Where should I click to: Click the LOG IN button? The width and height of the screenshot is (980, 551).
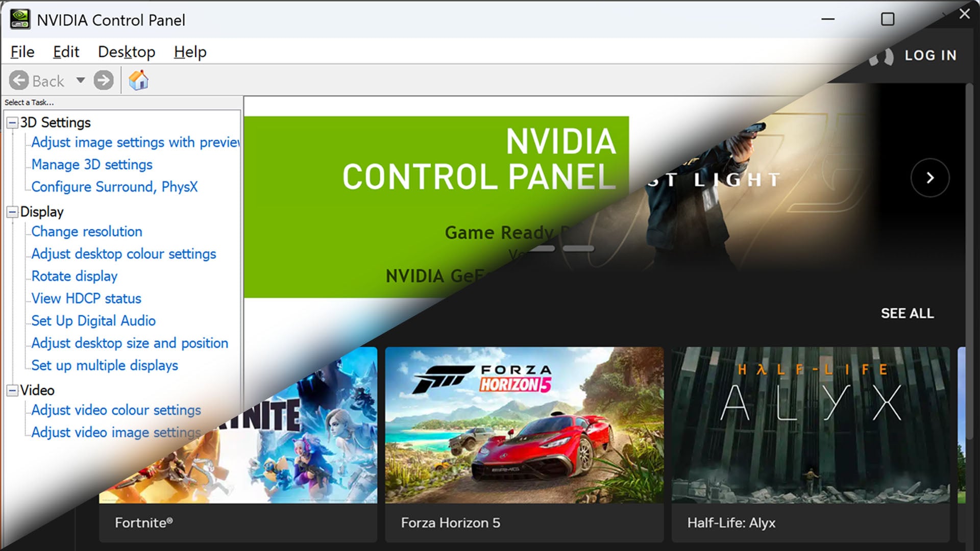pyautogui.click(x=930, y=55)
